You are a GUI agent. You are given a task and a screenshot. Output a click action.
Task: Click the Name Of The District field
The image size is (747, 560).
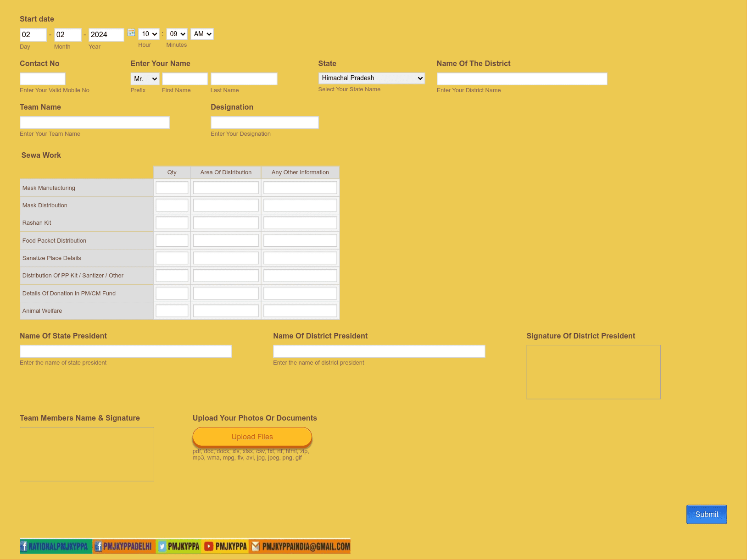522,79
